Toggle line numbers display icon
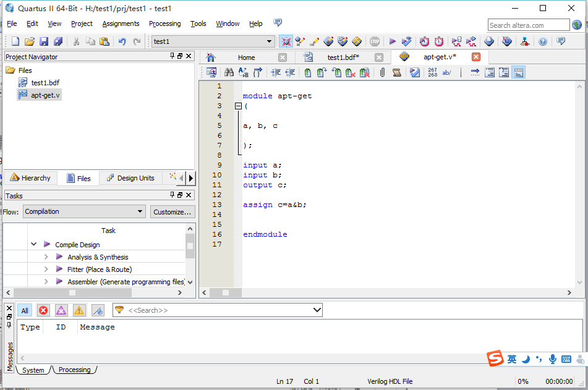 pos(432,72)
